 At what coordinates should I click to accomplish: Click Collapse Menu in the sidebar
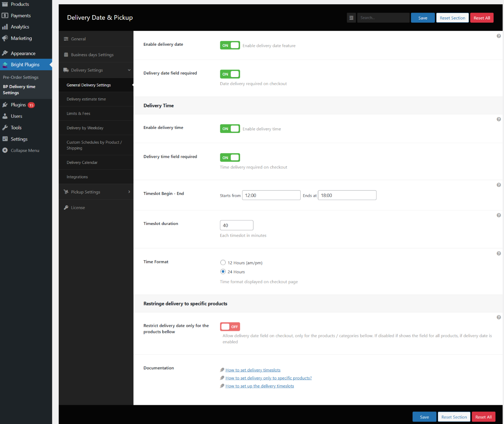point(24,150)
